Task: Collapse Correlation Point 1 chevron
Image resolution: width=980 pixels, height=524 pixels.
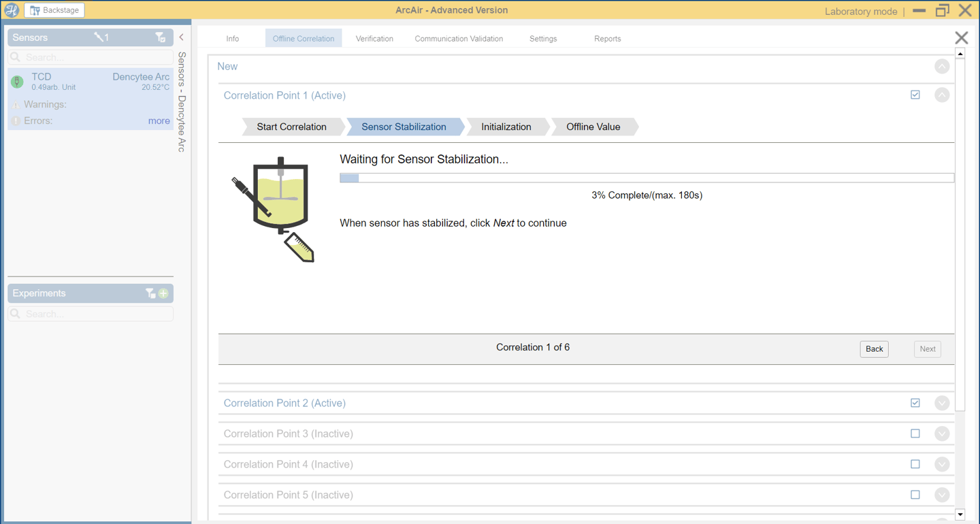Action: tap(942, 95)
